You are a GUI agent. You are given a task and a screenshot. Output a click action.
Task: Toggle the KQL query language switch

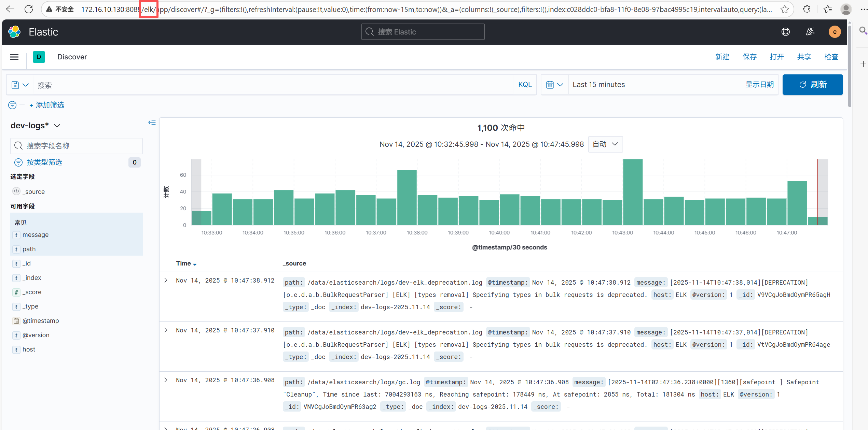(525, 85)
